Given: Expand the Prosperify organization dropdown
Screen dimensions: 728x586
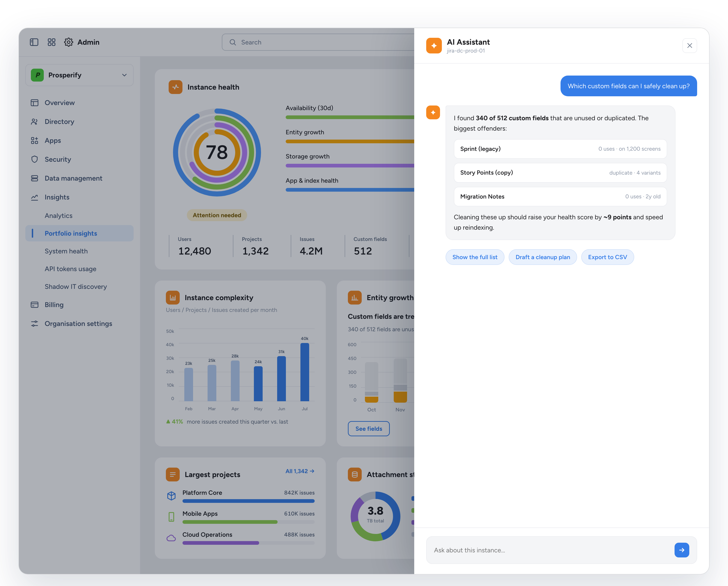Looking at the screenshot, I should pyautogui.click(x=79, y=75).
